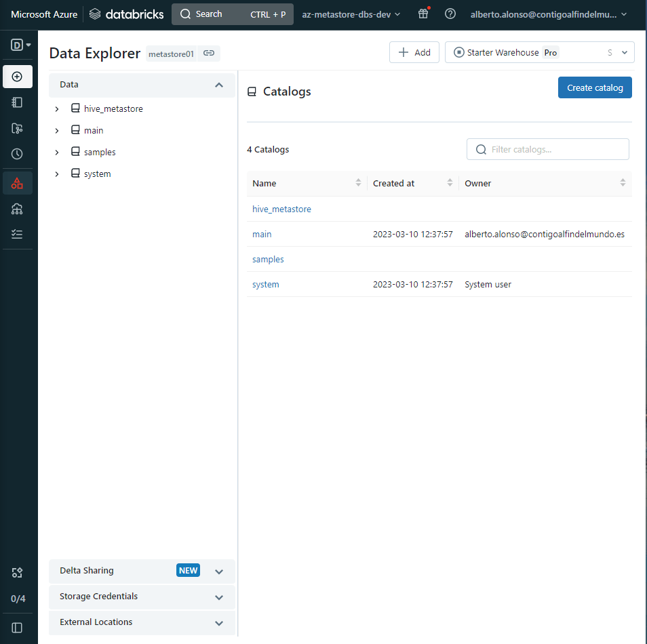Open the Starter Warehouse dropdown
Image resolution: width=647 pixels, height=644 pixels.
(x=539, y=53)
